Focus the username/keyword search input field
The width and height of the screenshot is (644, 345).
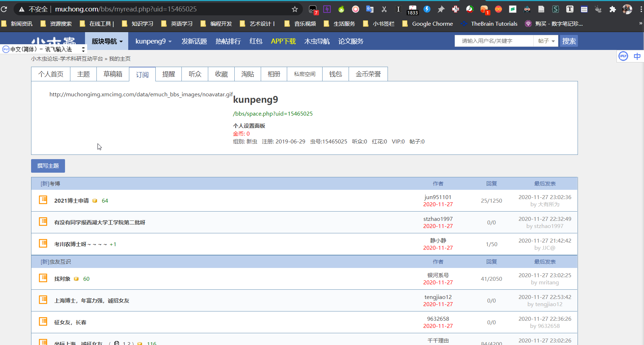click(494, 41)
